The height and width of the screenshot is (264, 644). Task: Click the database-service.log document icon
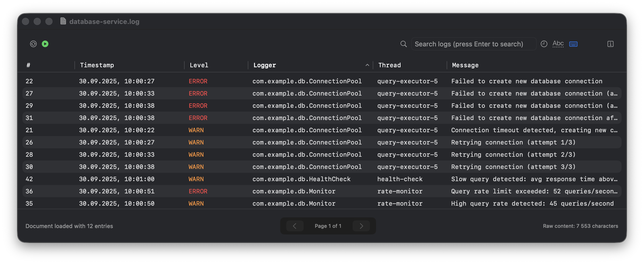point(63,21)
